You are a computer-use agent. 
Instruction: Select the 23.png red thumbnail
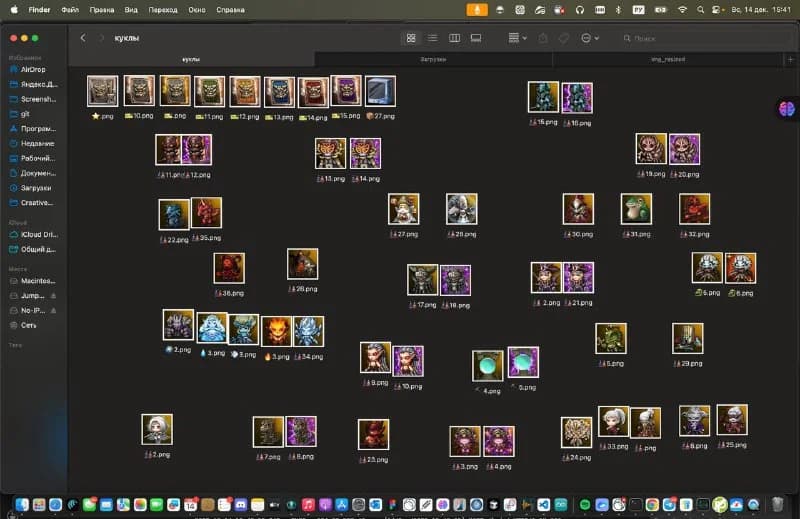click(x=373, y=434)
